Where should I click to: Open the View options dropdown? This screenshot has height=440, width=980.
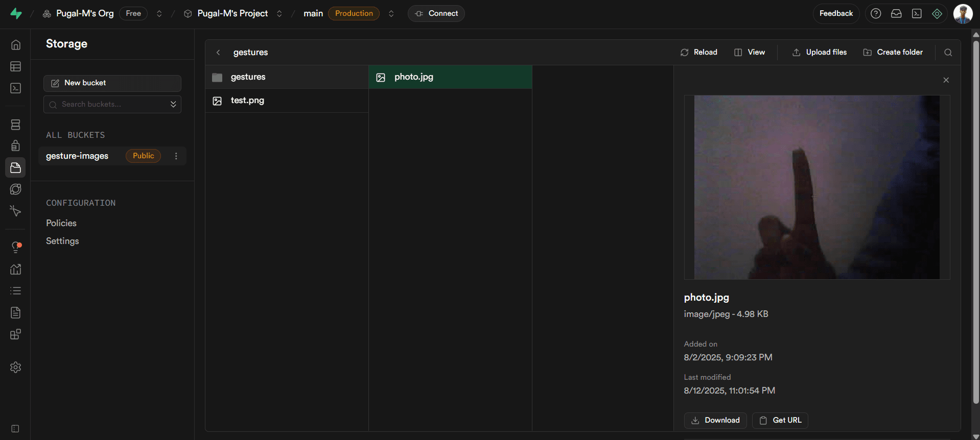click(x=750, y=53)
